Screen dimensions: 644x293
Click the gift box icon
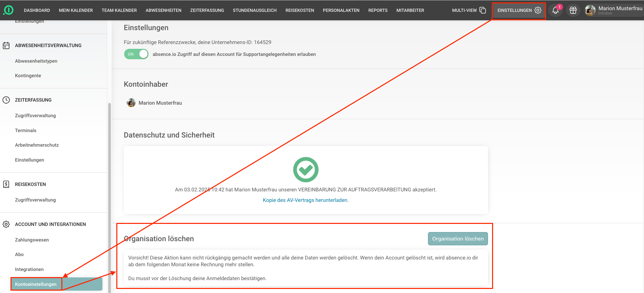(573, 10)
